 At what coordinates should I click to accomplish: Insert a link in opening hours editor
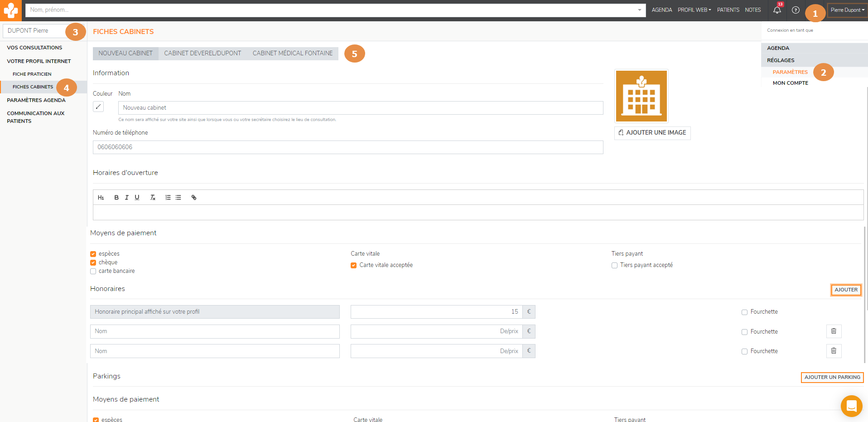(x=194, y=198)
